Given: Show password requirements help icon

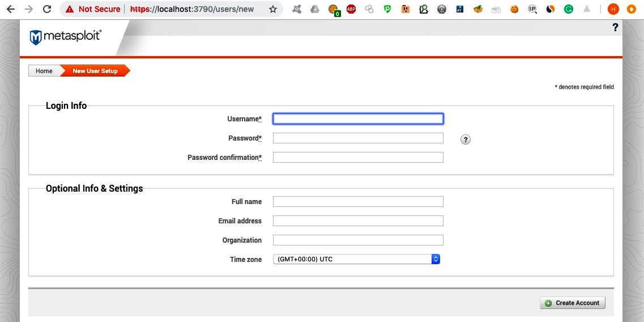Looking at the screenshot, I should pyautogui.click(x=465, y=139).
